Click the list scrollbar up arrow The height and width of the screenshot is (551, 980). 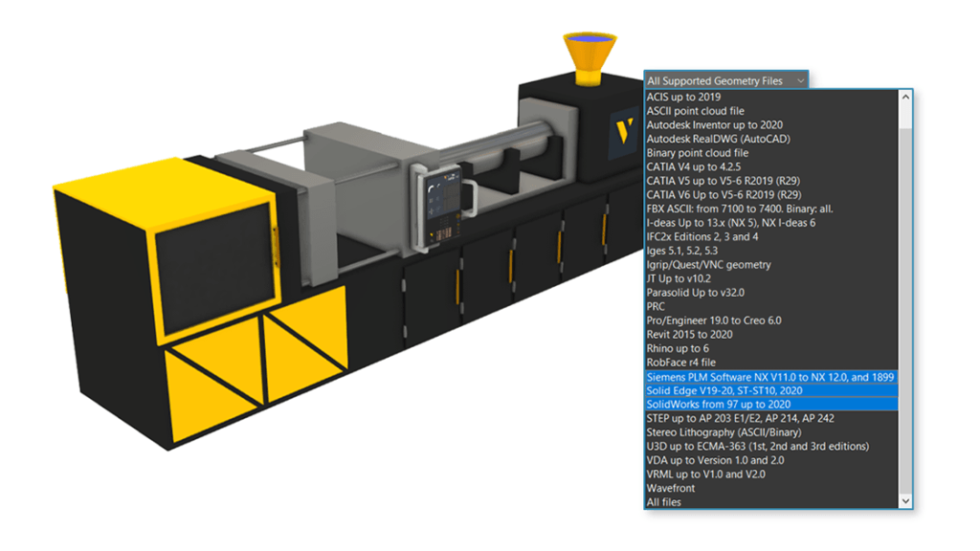tap(905, 97)
